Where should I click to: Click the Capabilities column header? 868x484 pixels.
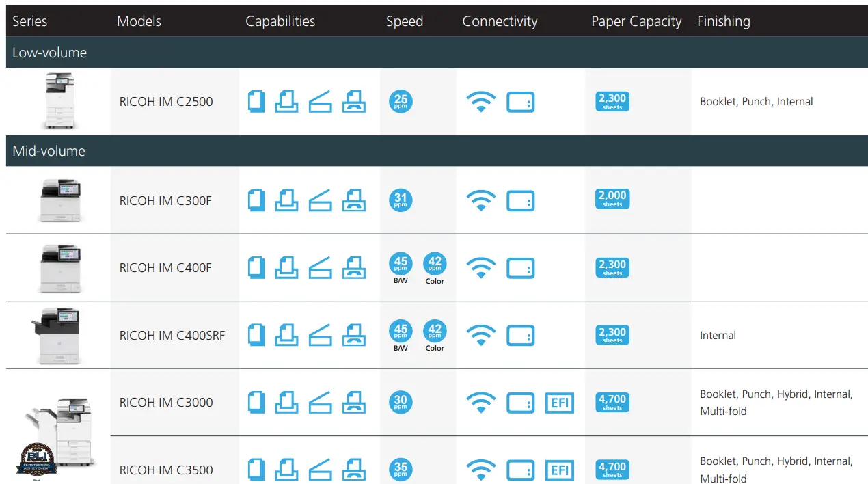(x=280, y=21)
